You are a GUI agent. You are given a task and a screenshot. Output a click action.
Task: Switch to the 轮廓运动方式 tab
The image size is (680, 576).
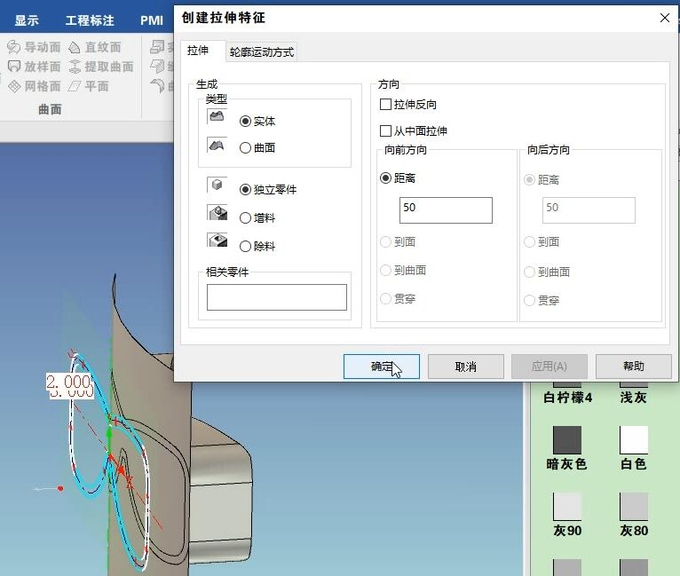tap(262, 52)
